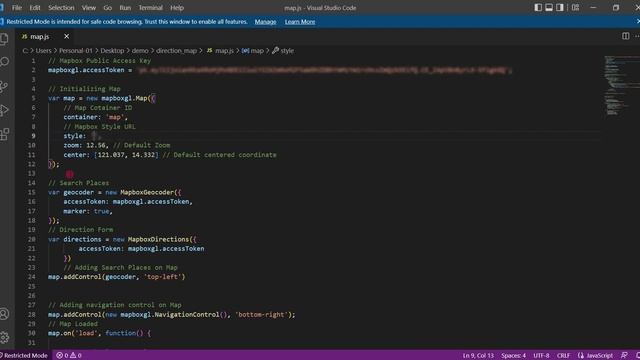Open the Help menu
Image resolution: width=640 pixels, height=360 pixels.
tap(177, 8)
